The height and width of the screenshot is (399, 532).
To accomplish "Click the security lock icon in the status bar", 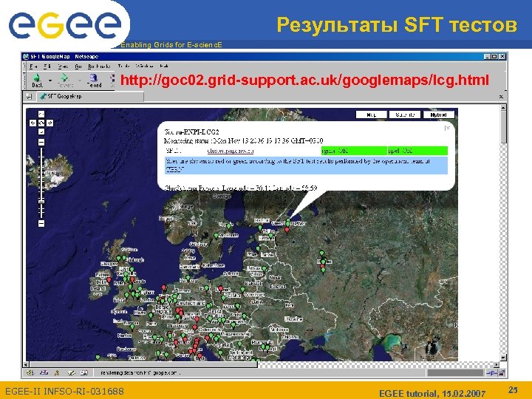I will click(x=501, y=373).
